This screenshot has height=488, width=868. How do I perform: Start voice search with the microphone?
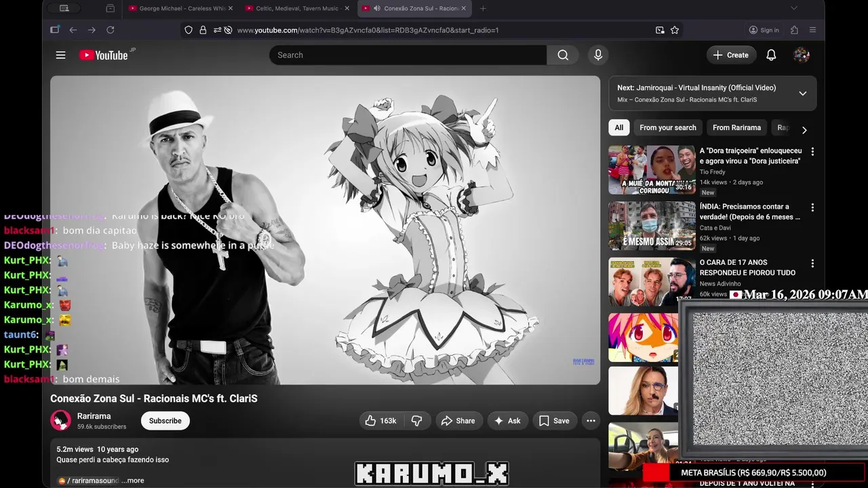coord(598,55)
